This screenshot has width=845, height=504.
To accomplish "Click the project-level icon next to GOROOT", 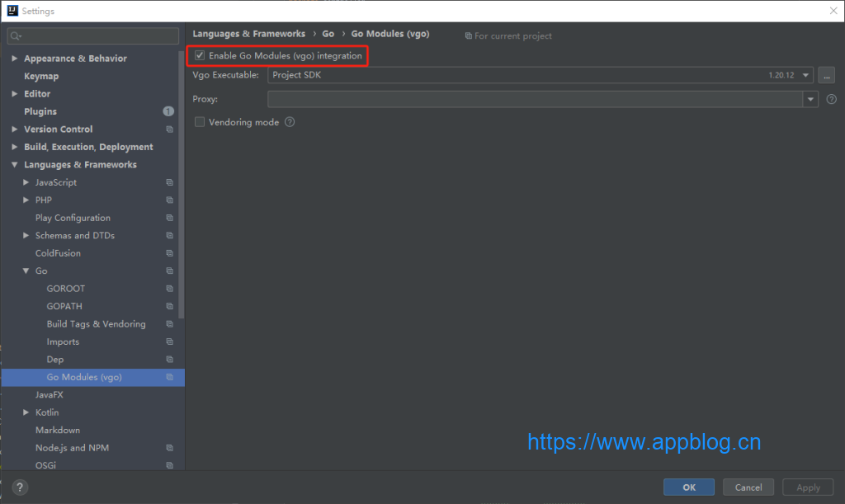I will (x=169, y=289).
